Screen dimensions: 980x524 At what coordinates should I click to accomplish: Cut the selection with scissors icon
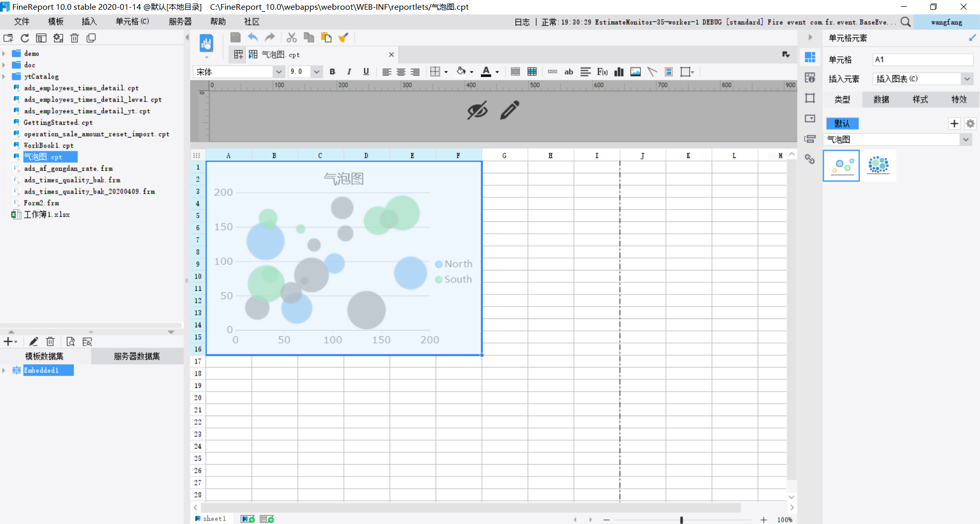[x=291, y=37]
